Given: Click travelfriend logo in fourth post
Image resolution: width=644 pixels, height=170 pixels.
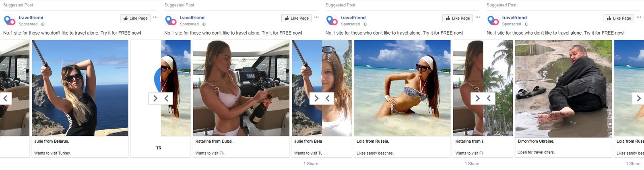Looking at the screenshot, I should pyautogui.click(x=493, y=20).
